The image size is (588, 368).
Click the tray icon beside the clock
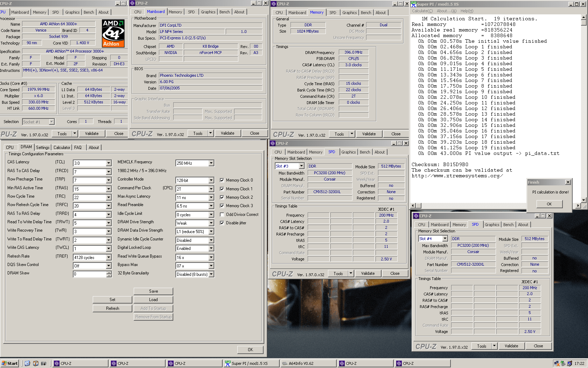pyautogui.click(x=569, y=363)
